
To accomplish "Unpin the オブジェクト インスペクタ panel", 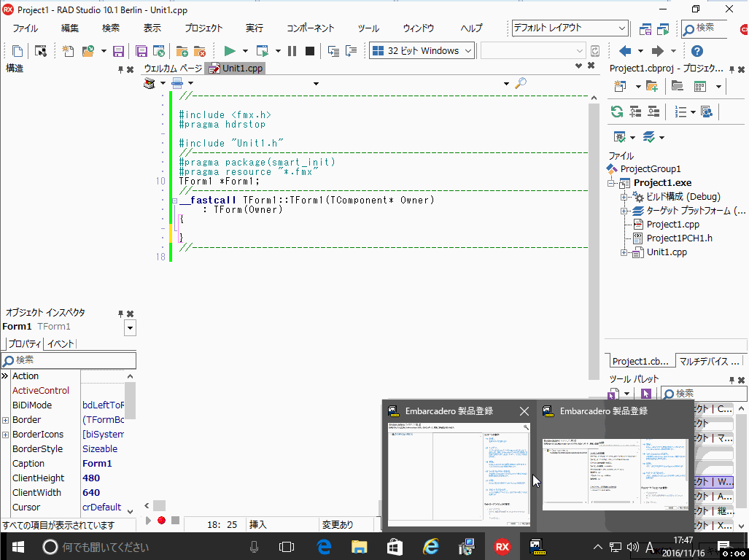I will click(x=119, y=314).
